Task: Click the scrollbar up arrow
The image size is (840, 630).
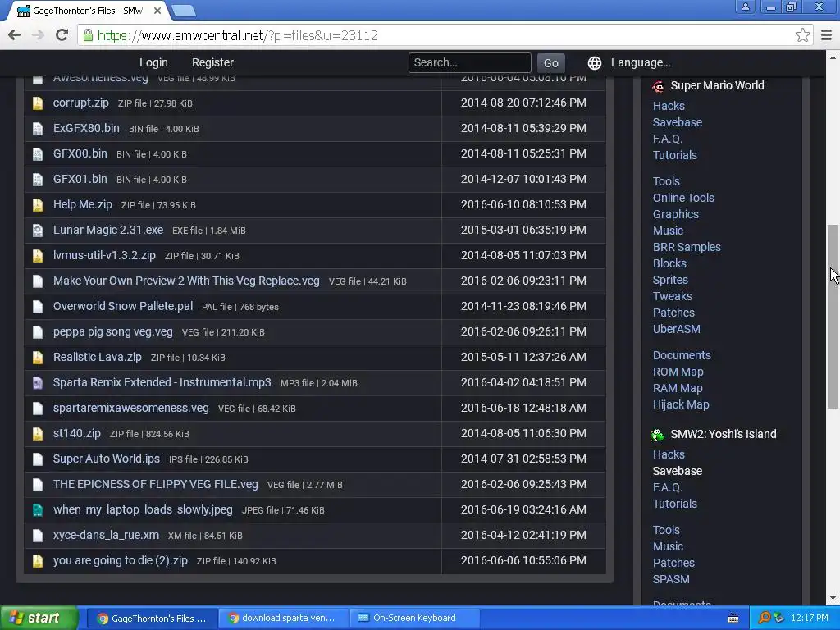Action: [833, 57]
